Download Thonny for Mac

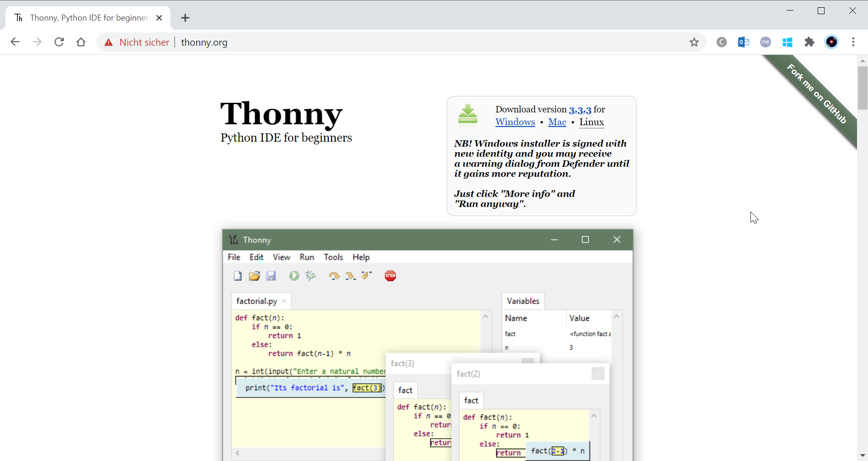pyautogui.click(x=557, y=122)
